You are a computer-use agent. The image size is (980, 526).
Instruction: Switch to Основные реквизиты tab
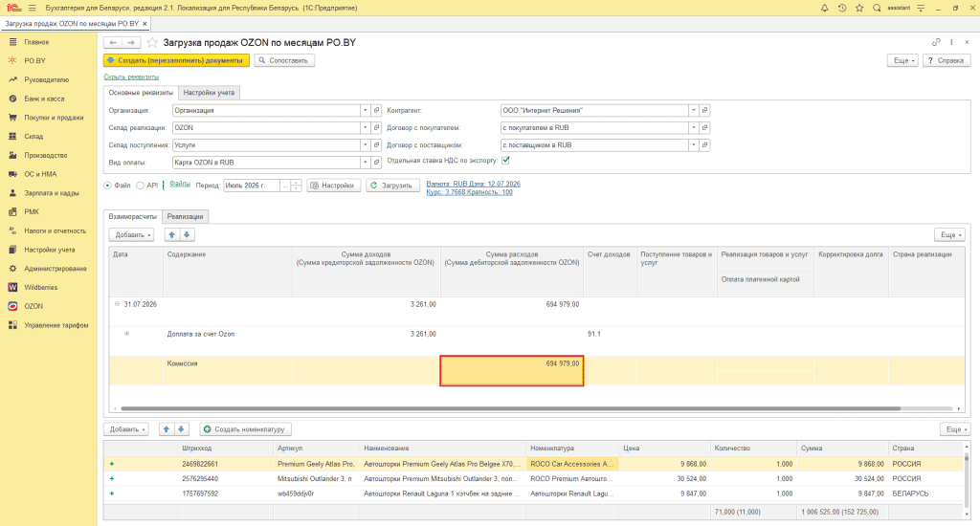coord(141,93)
